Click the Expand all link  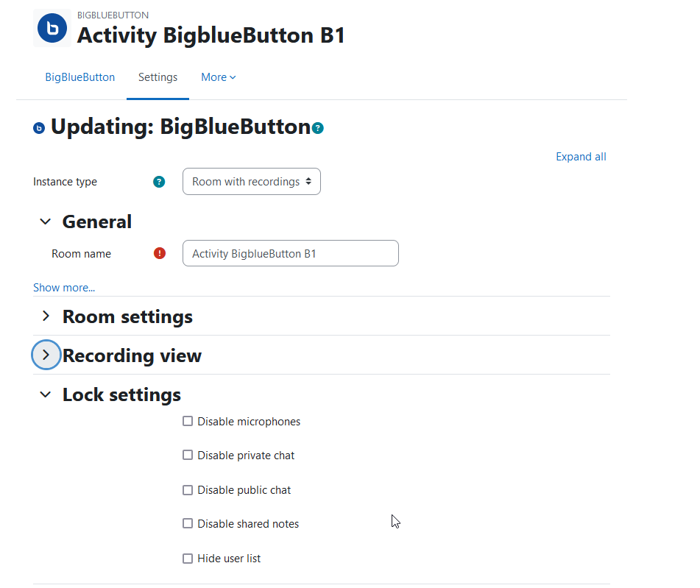[x=581, y=157]
